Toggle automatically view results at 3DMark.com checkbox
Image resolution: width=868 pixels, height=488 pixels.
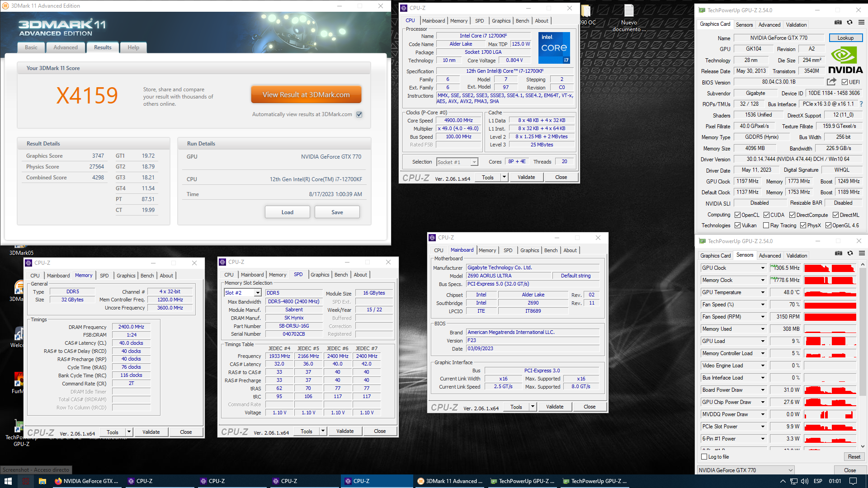pos(359,114)
